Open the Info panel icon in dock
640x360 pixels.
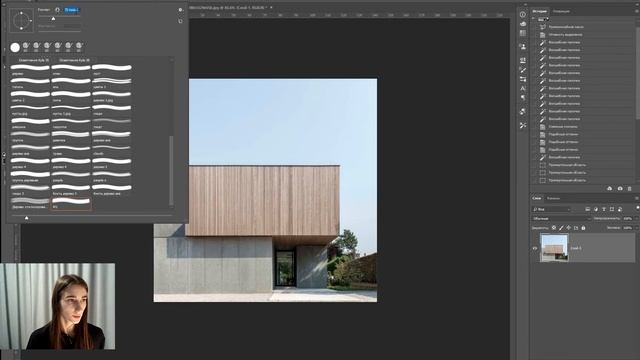click(523, 14)
